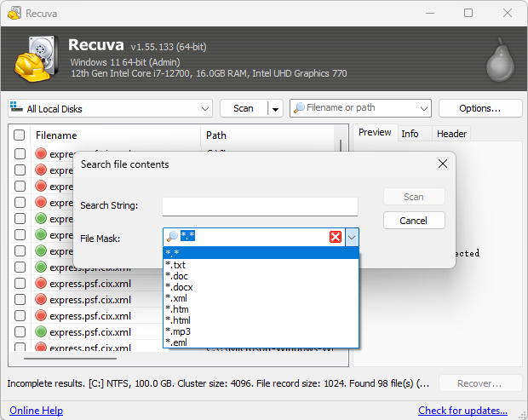Choose *.html in the File Mask list

pos(261,320)
